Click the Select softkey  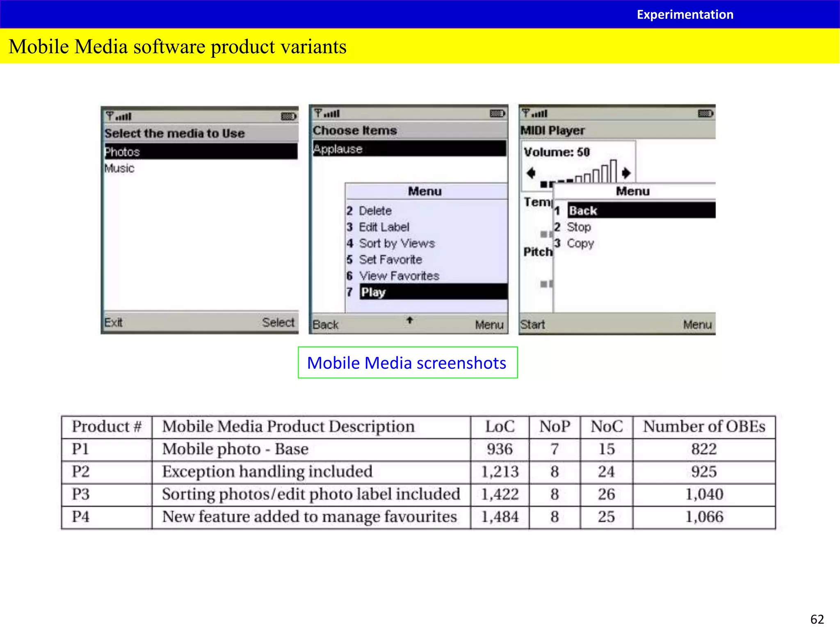tap(278, 322)
